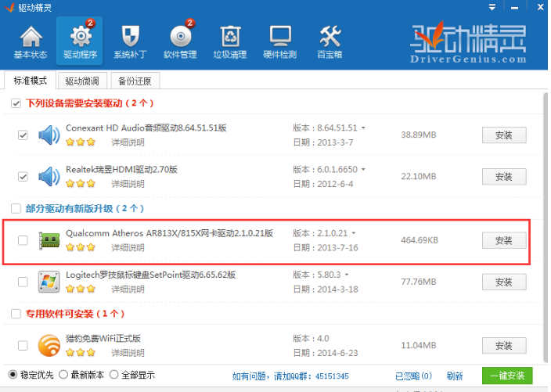The width and height of the screenshot is (551, 392).
Task: Install 猎豹免费WiFi
Action: tap(504, 346)
